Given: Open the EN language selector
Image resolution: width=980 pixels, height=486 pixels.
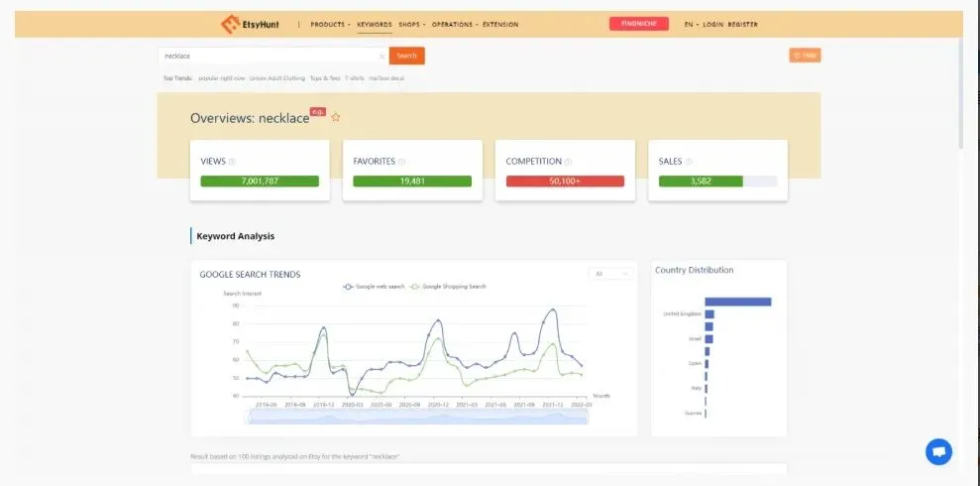Looking at the screenshot, I should [x=690, y=25].
